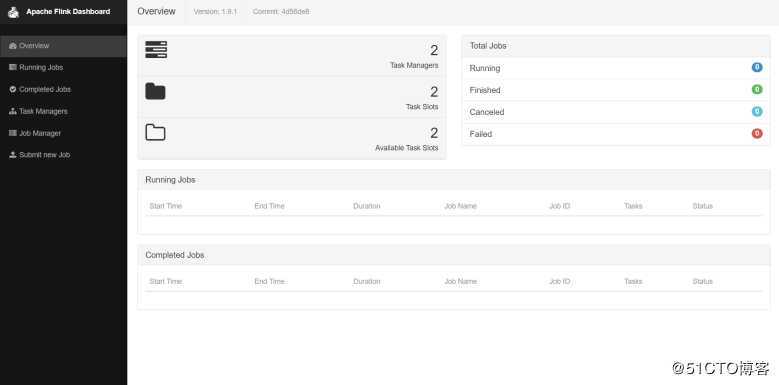Click the Task Slots count label
Screen dimensions: 779x385
click(x=422, y=107)
